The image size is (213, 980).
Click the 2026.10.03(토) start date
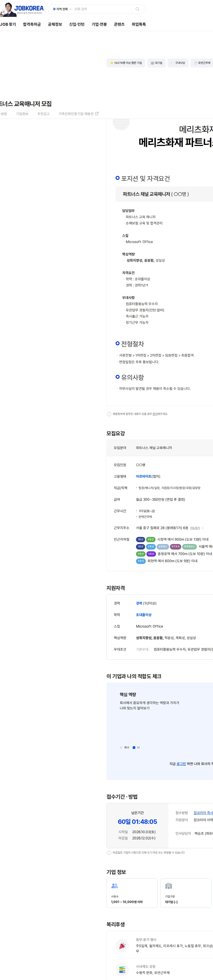(x=144, y=832)
